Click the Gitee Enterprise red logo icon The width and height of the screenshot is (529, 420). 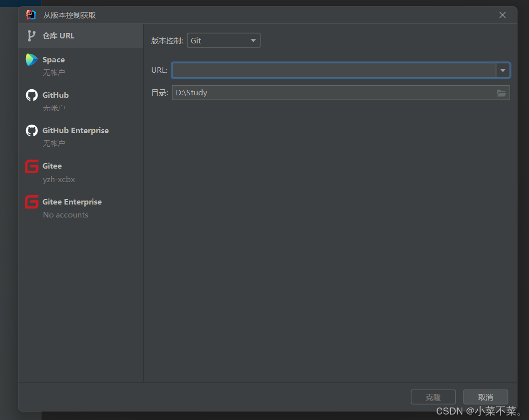click(x=32, y=202)
